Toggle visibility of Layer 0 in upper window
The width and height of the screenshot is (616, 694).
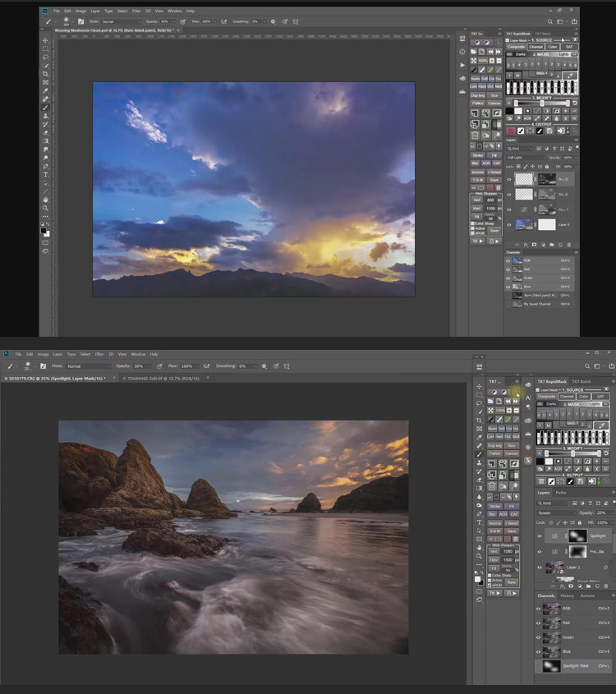[509, 224]
